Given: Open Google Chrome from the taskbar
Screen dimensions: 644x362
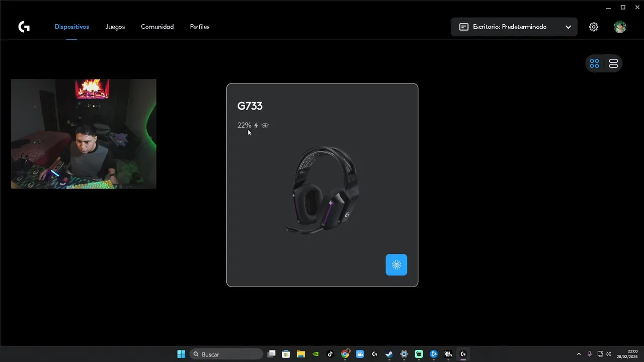Looking at the screenshot, I should pos(345,354).
